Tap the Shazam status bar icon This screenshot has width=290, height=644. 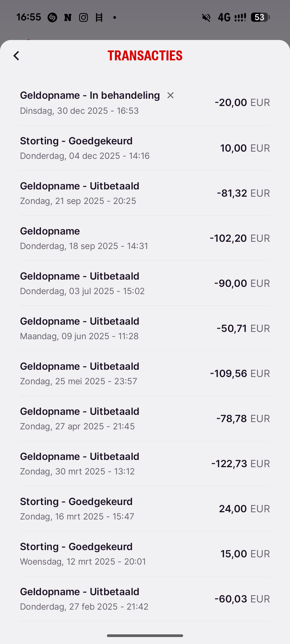(52, 18)
